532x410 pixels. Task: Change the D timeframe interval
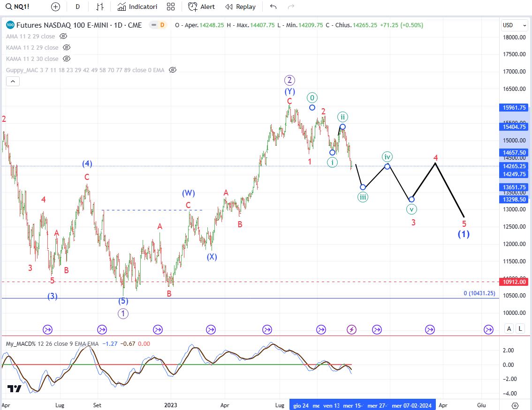(78, 7)
